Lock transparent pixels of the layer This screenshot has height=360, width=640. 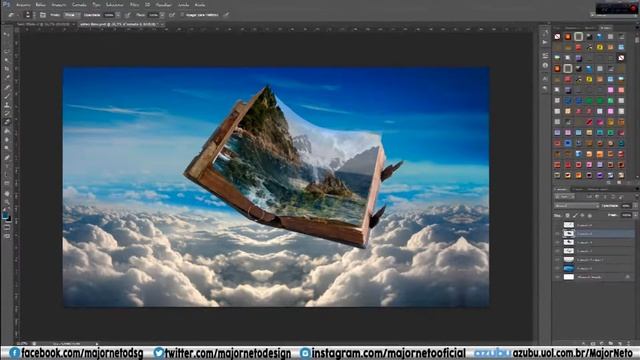tap(568, 216)
